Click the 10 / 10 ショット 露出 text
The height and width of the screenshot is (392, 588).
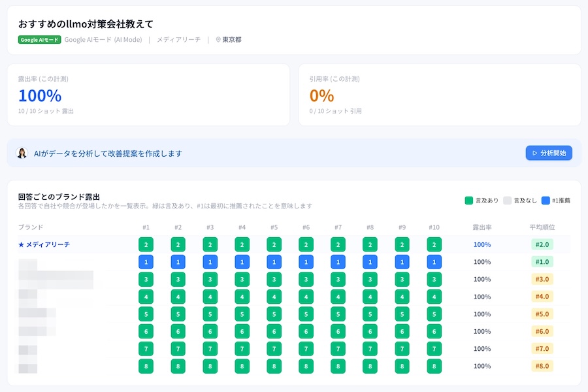(x=46, y=111)
